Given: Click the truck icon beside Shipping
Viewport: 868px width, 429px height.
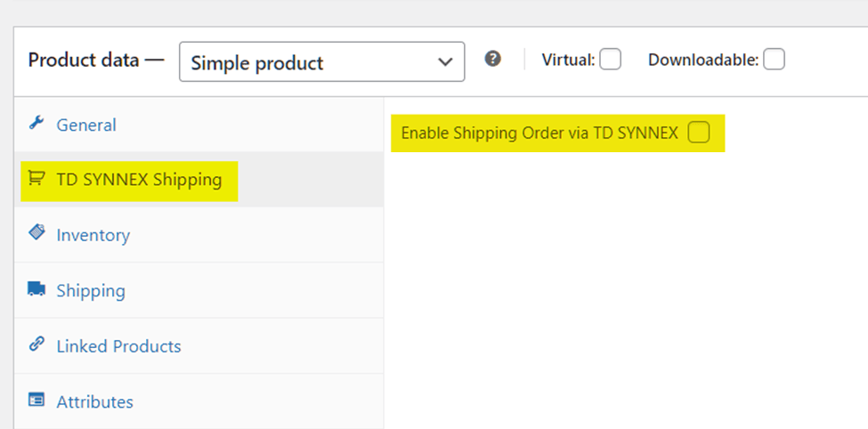Looking at the screenshot, I should 37,289.
